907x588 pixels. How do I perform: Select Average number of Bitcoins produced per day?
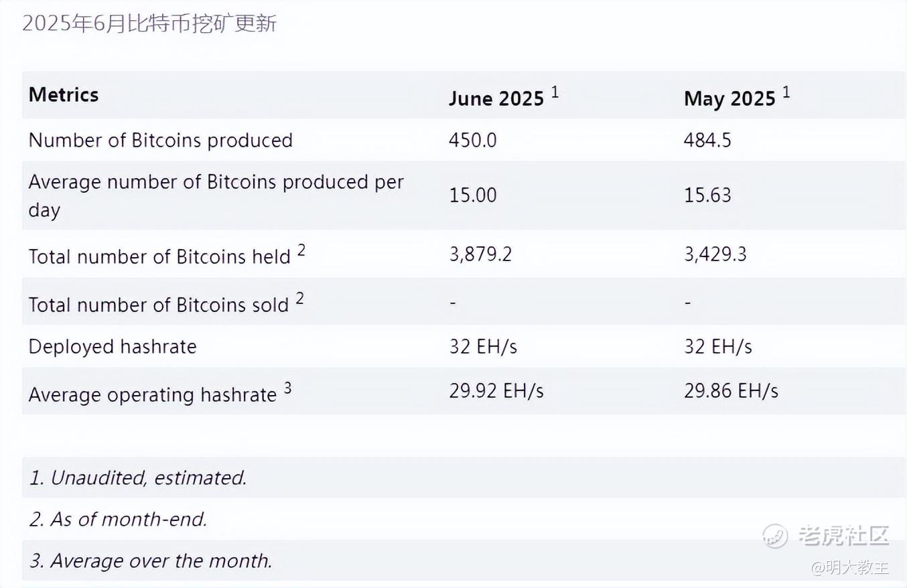(216, 196)
